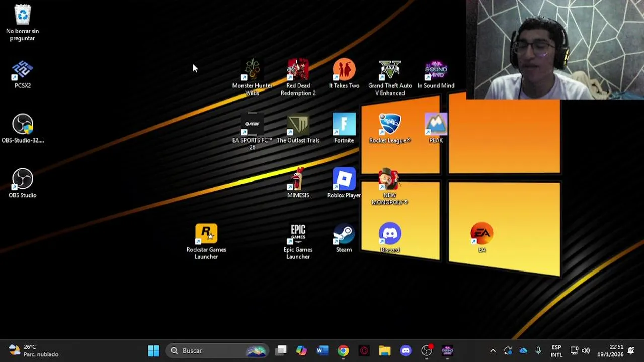644x362 pixels.
Task: Switch to In Sound Mind in the taskbar
Action: click(447, 350)
